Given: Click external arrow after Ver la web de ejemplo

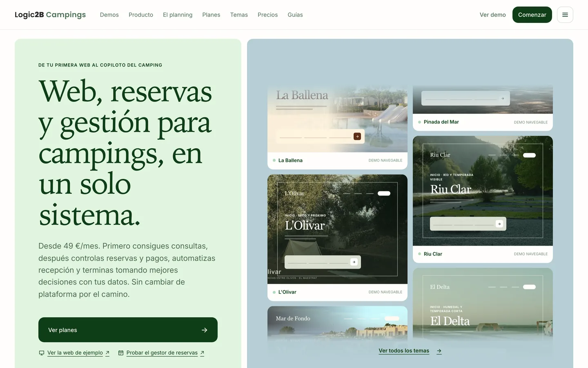Looking at the screenshot, I should [107, 353].
